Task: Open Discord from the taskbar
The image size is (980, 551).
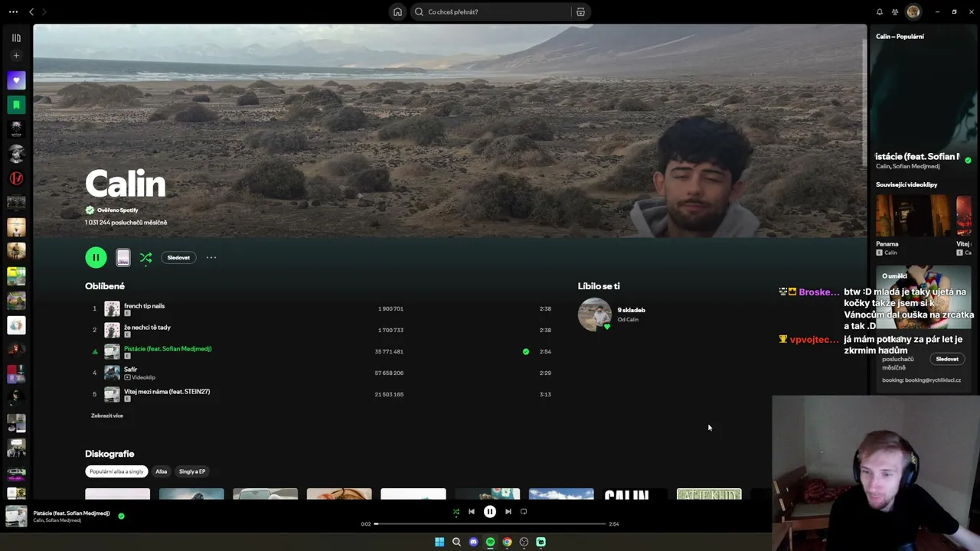Action: coord(473,542)
